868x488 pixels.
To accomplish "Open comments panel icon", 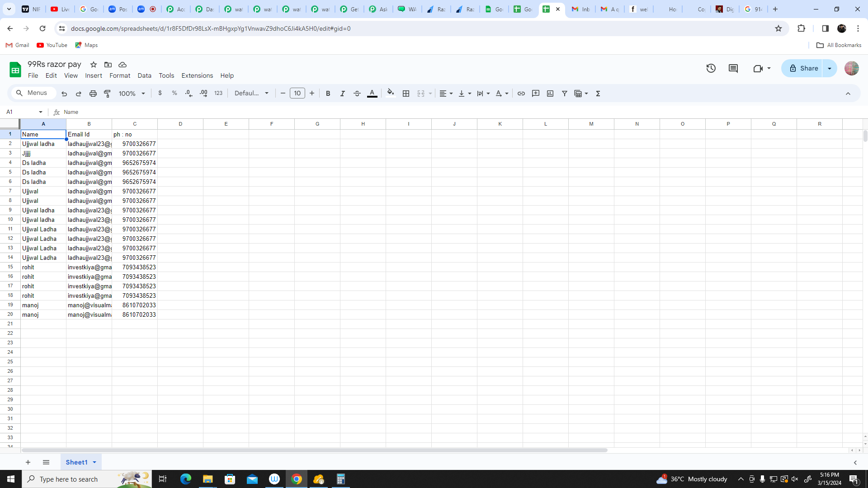I will 733,68.
